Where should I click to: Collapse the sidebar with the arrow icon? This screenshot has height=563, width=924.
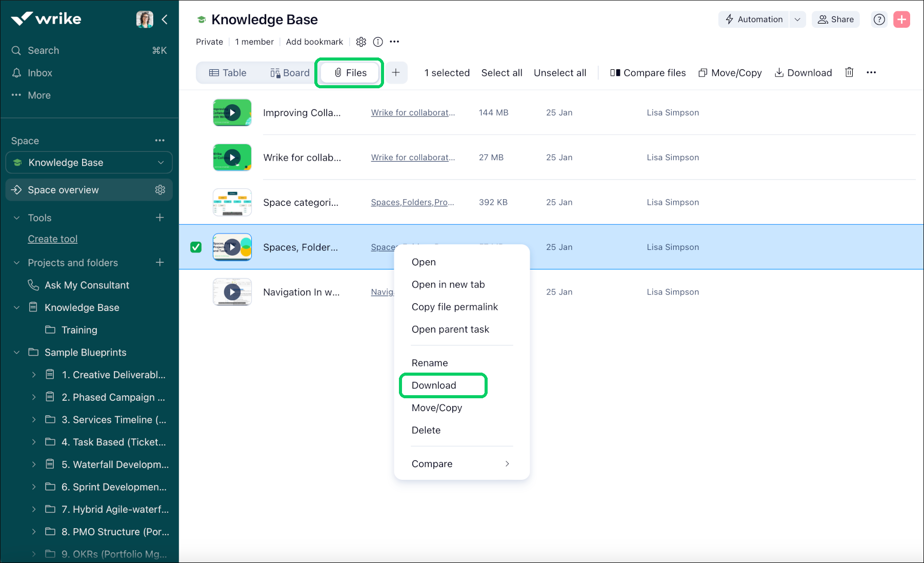pos(165,19)
